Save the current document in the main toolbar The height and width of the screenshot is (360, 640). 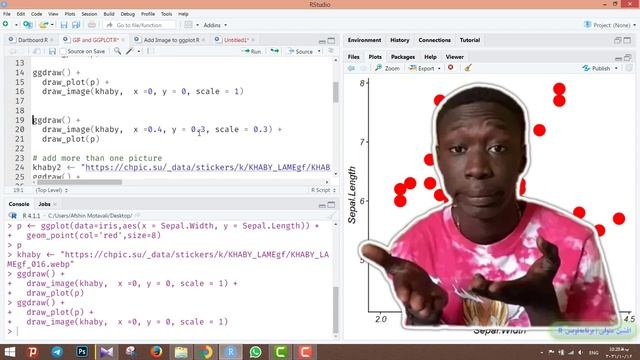coord(64,25)
